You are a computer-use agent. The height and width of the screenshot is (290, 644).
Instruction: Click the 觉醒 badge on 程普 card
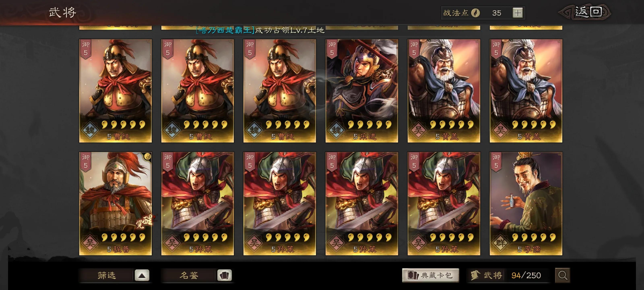(x=144, y=222)
